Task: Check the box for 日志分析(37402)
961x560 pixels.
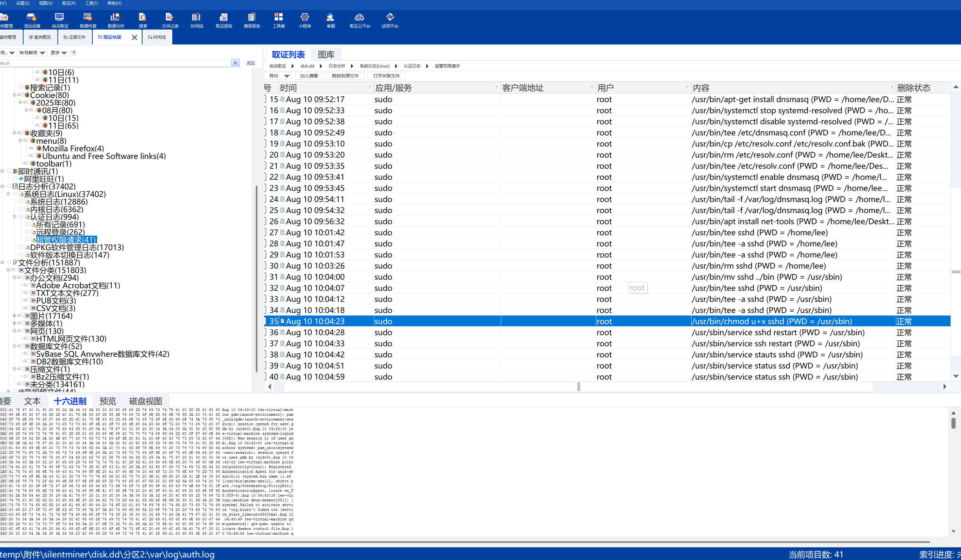Action: tap(9, 186)
